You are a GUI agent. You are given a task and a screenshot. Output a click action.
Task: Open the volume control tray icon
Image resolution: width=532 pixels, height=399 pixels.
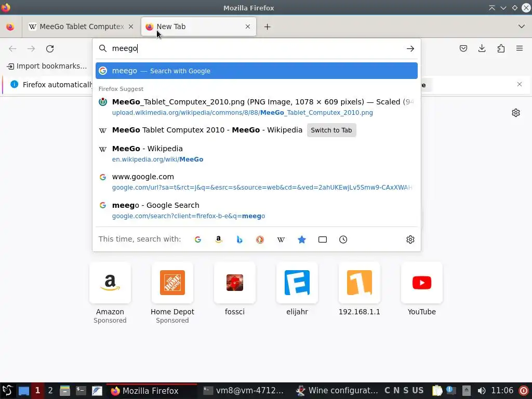(481, 391)
